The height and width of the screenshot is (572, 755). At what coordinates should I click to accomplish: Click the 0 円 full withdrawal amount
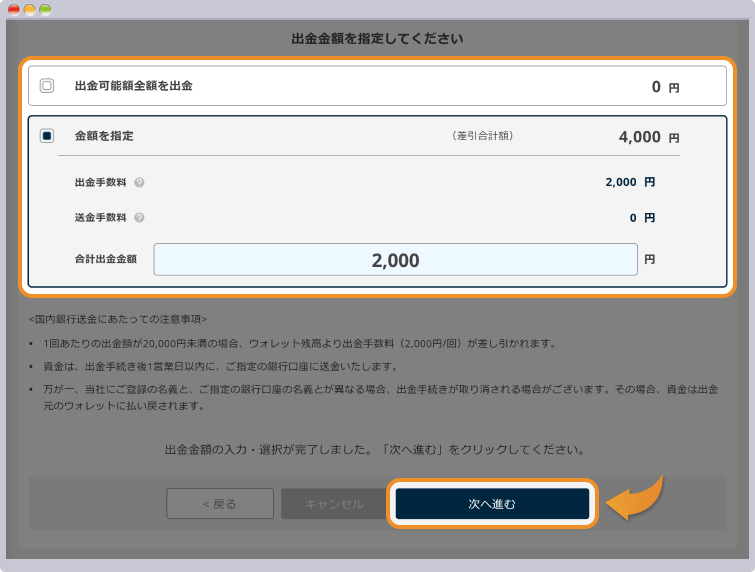click(x=665, y=87)
